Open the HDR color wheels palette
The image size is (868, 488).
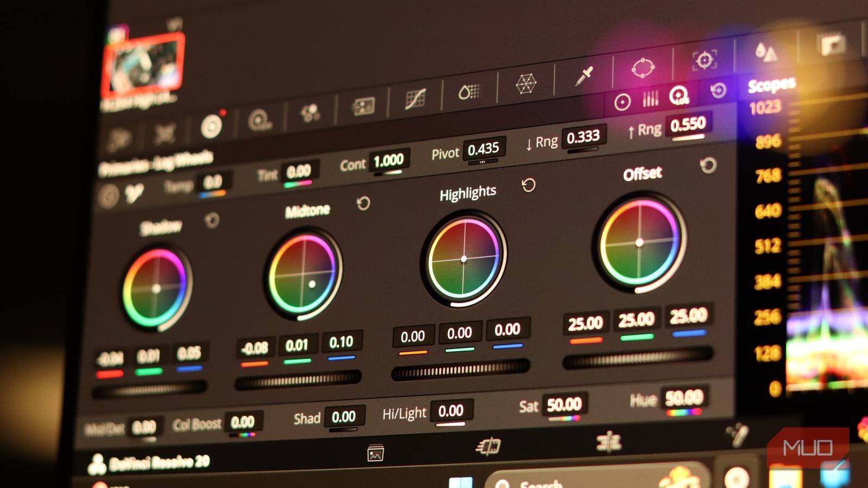[x=259, y=120]
